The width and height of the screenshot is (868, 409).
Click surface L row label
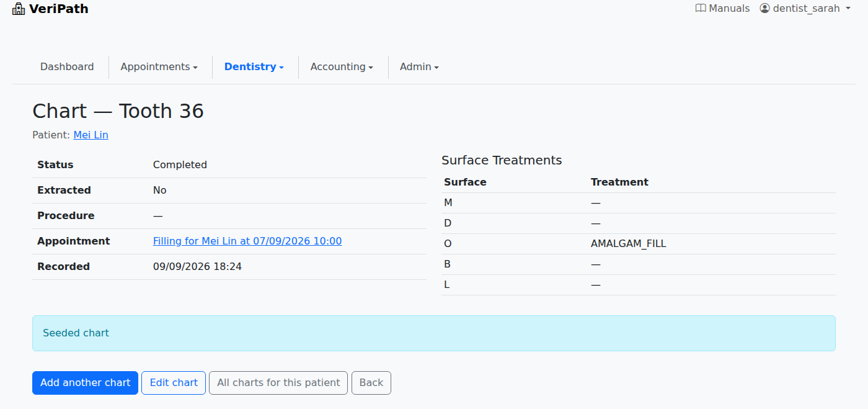pos(446,285)
